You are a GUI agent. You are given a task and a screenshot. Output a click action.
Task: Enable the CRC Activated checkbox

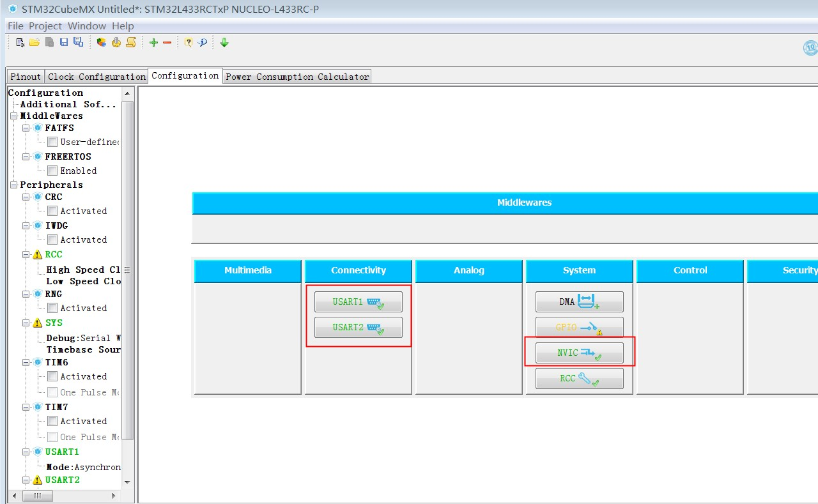pyautogui.click(x=52, y=211)
